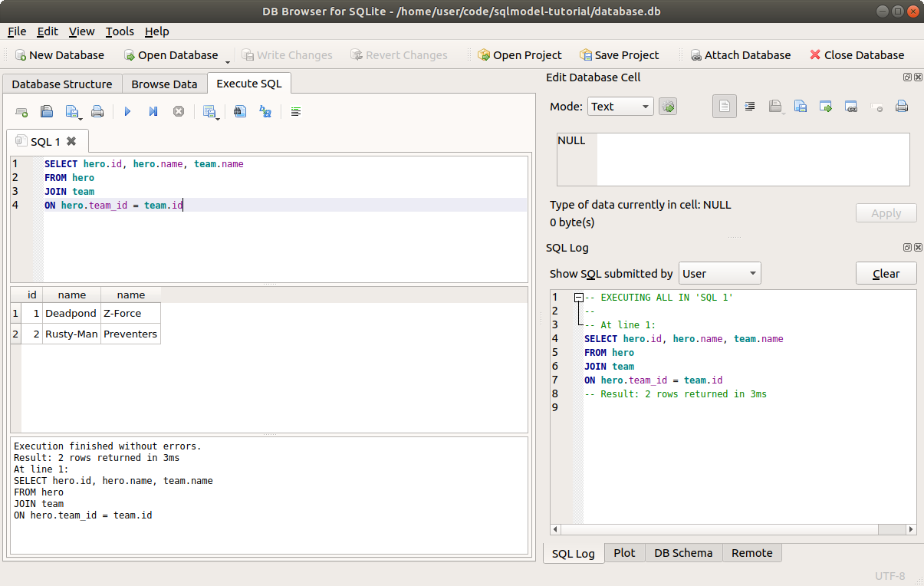Collapse the SQL Log fold marker
The width and height of the screenshot is (924, 586).
(579, 298)
